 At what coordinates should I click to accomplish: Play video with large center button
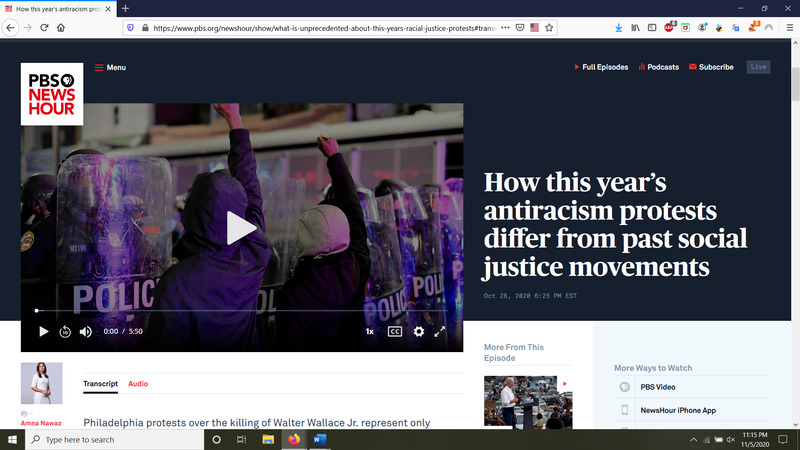point(241,228)
